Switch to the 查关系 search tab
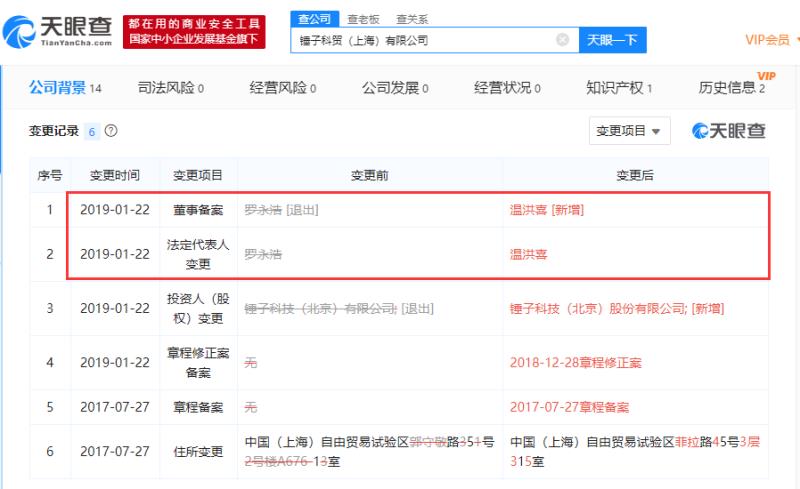800x489 pixels. pyautogui.click(x=412, y=19)
